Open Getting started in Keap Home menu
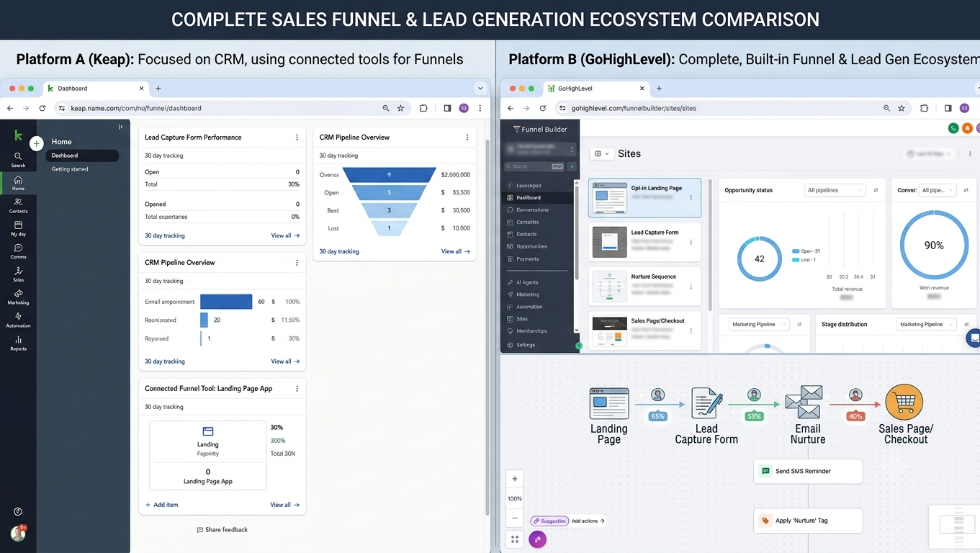The image size is (980, 553). coord(70,169)
